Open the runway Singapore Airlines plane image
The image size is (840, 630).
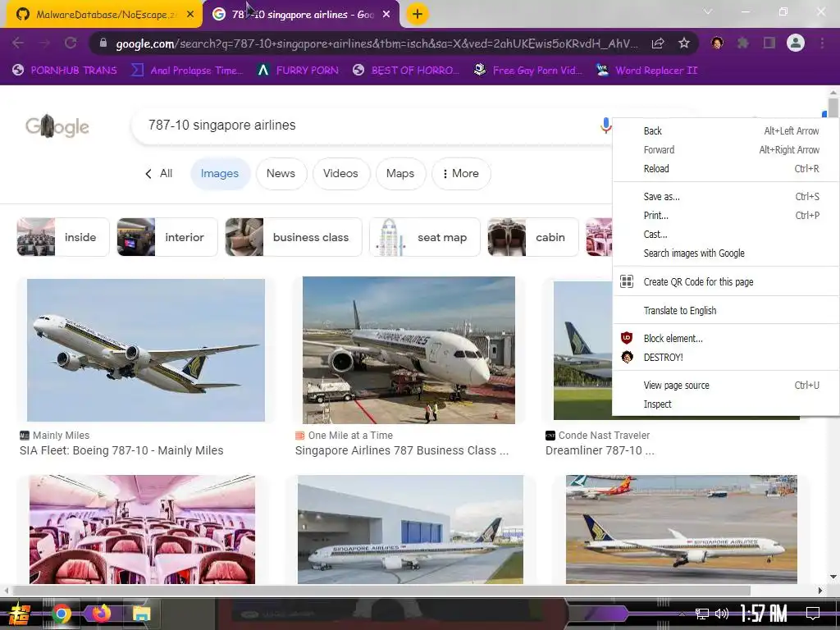point(682,529)
